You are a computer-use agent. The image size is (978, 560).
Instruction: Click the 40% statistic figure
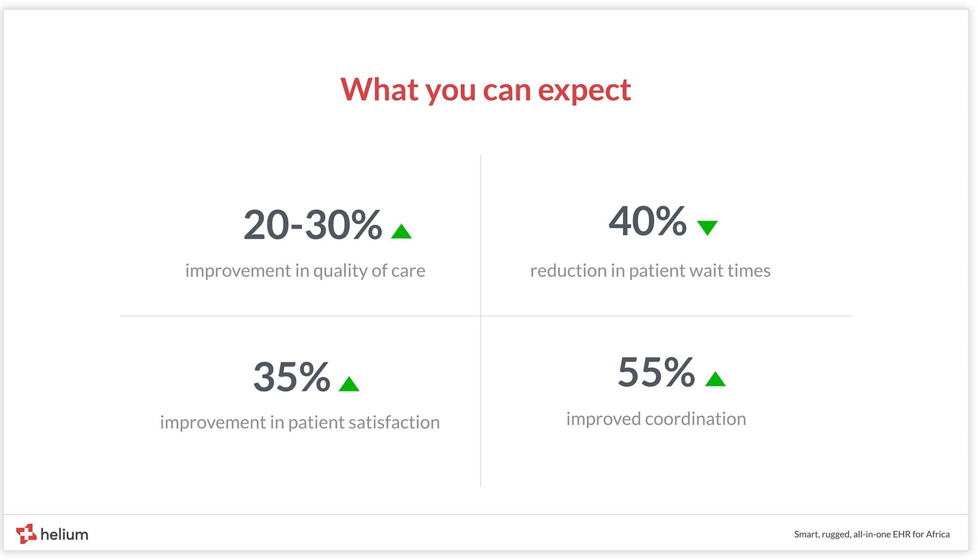tap(648, 221)
